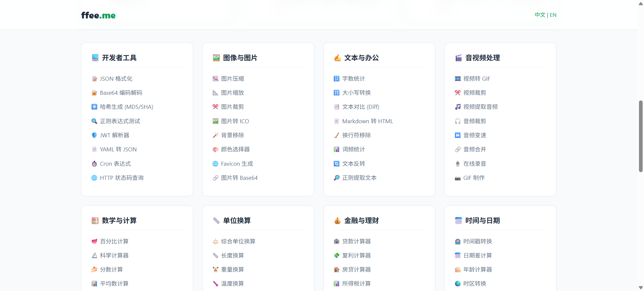This screenshot has height=291, width=644.
Task: Click the hash icon for 哈希生成 (MD5/SHA)
Action: 95,107
